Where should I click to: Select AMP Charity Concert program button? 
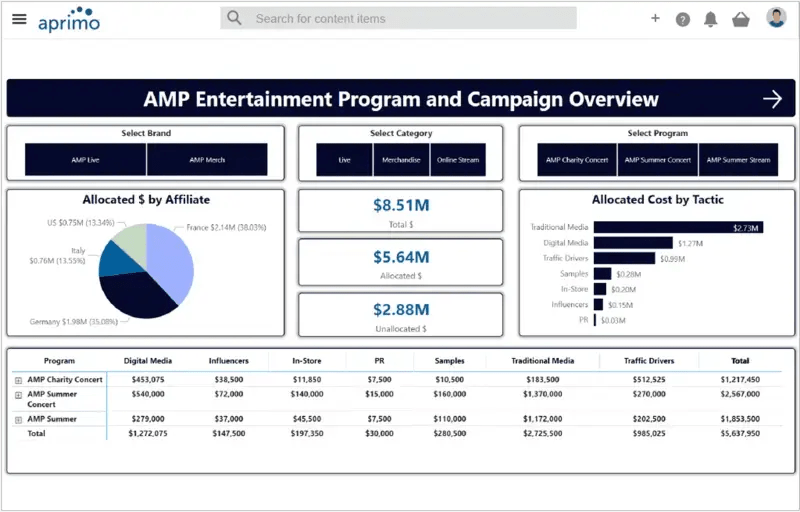tap(577, 160)
